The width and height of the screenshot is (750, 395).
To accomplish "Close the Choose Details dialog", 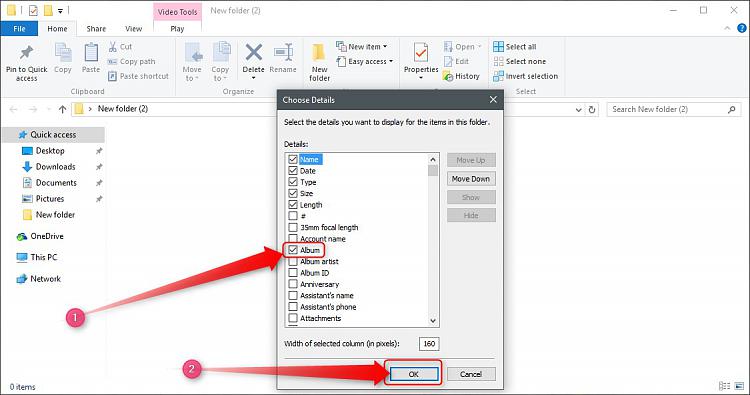I will pos(493,99).
